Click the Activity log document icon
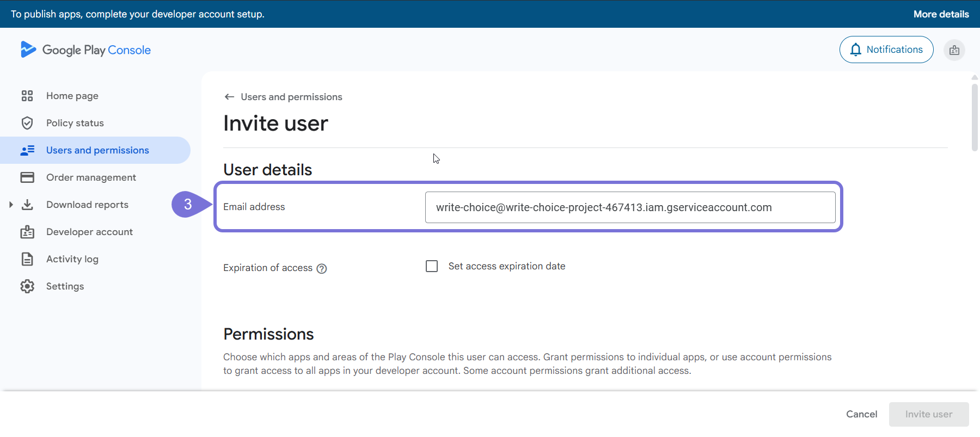Image resolution: width=980 pixels, height=437 pixels. [x=27, y=259]
